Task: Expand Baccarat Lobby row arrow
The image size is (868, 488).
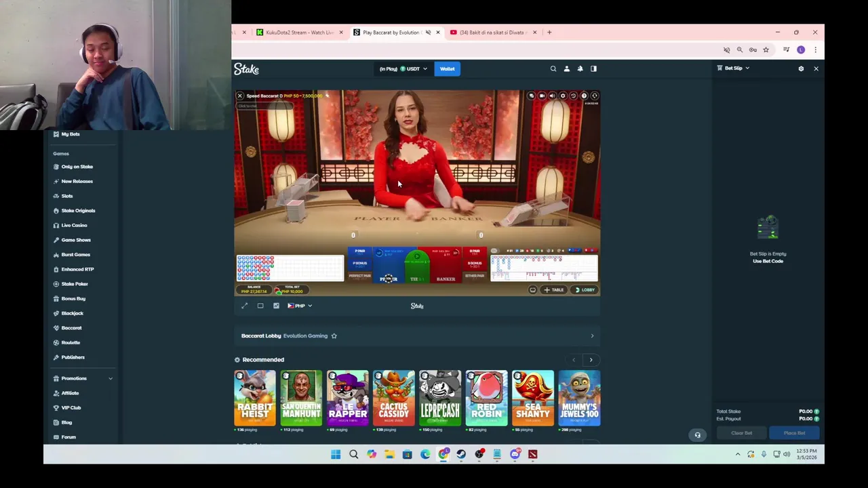Action: [x=592, y=335]
